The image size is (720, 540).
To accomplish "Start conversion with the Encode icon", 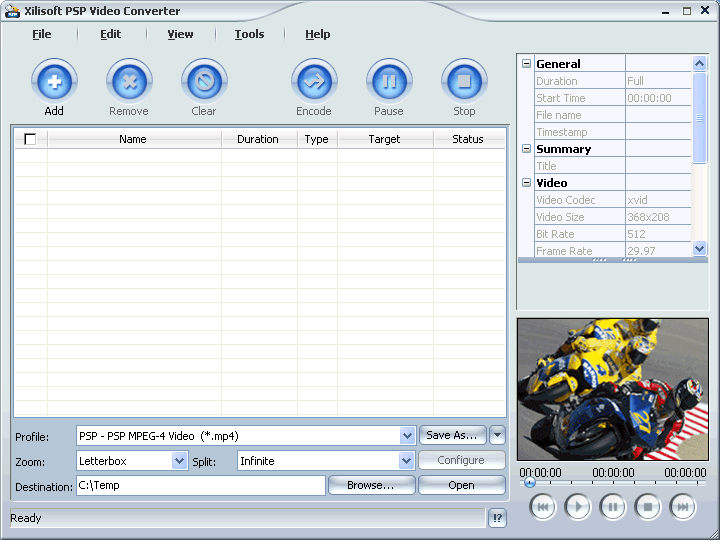I will (x=314, y=82).
